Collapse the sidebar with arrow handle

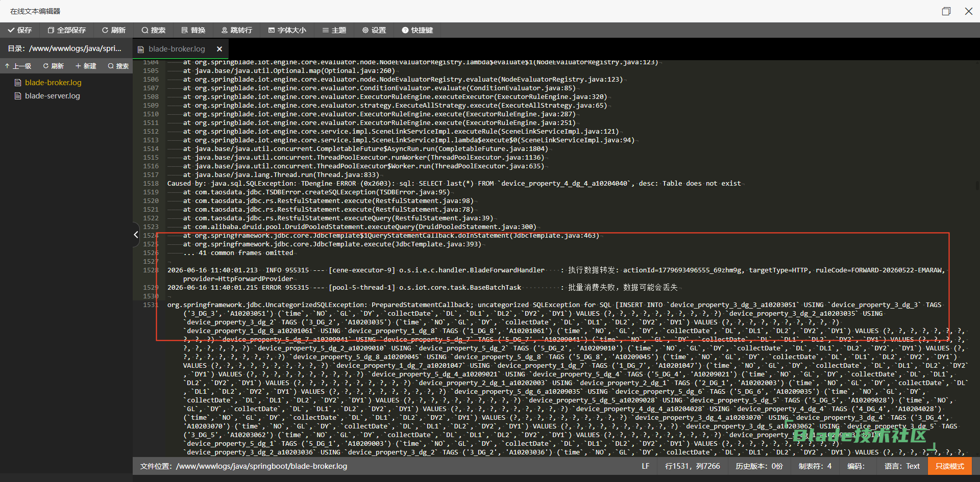coord(136,235)
